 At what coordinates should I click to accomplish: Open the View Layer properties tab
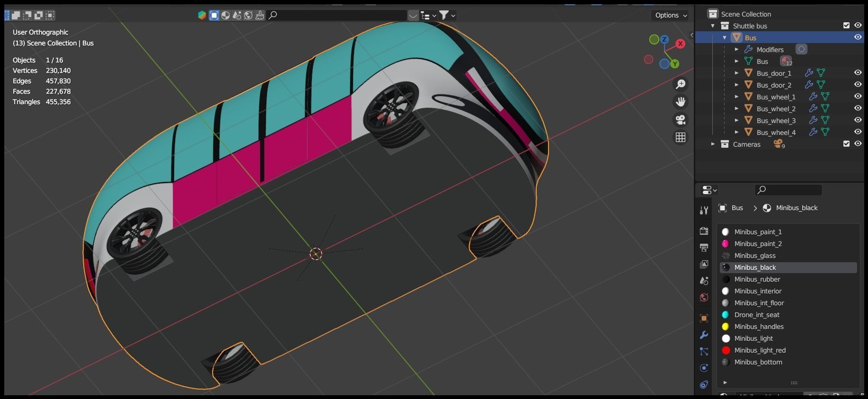tap(704, 264)
